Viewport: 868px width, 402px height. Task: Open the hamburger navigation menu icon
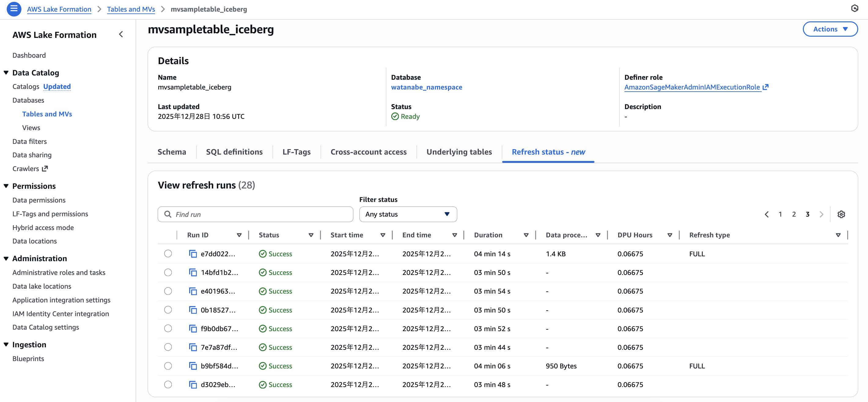coord(14,9)
